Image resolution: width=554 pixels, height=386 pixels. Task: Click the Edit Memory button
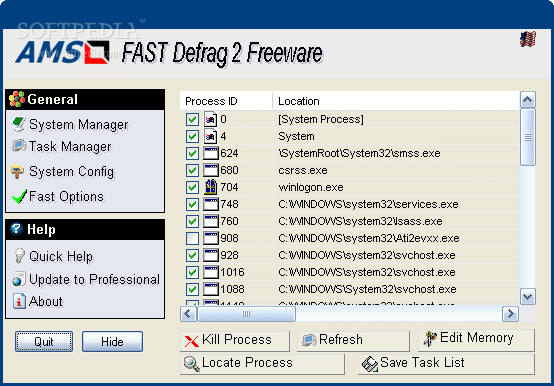476,339
